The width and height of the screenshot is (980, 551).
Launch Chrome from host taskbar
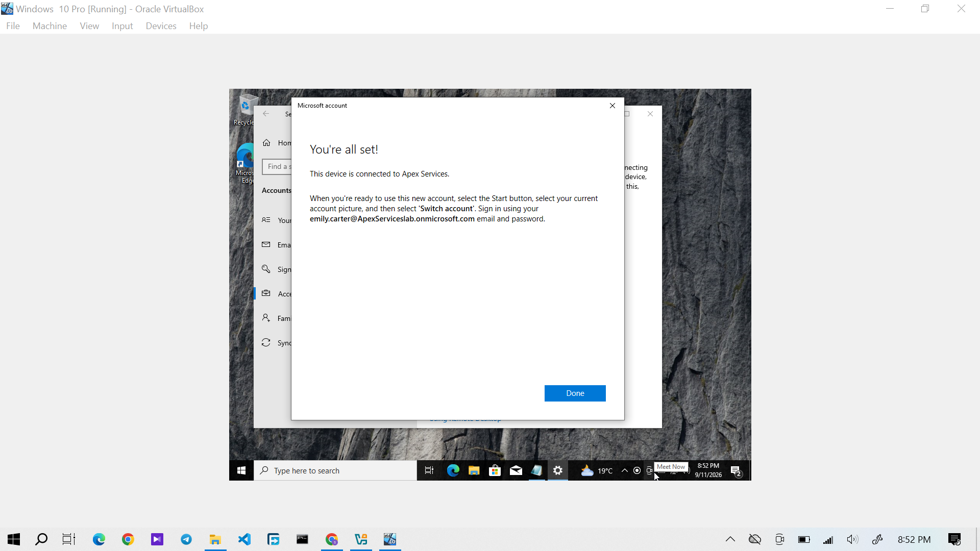coord(128,539)
